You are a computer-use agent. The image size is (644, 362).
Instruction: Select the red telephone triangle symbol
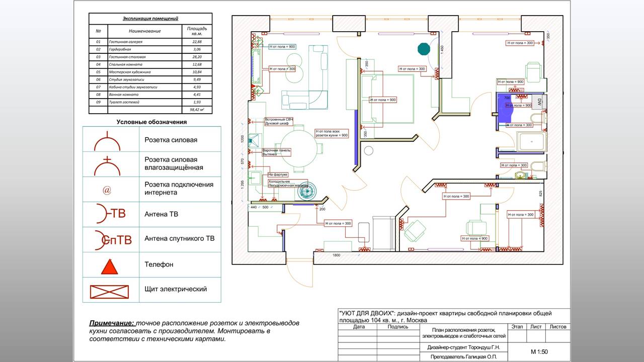[109, 266]
